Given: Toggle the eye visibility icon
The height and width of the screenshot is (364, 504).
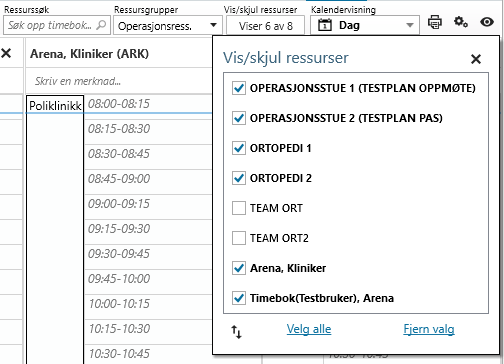Looking at the screenshot, I should (487, 22).
